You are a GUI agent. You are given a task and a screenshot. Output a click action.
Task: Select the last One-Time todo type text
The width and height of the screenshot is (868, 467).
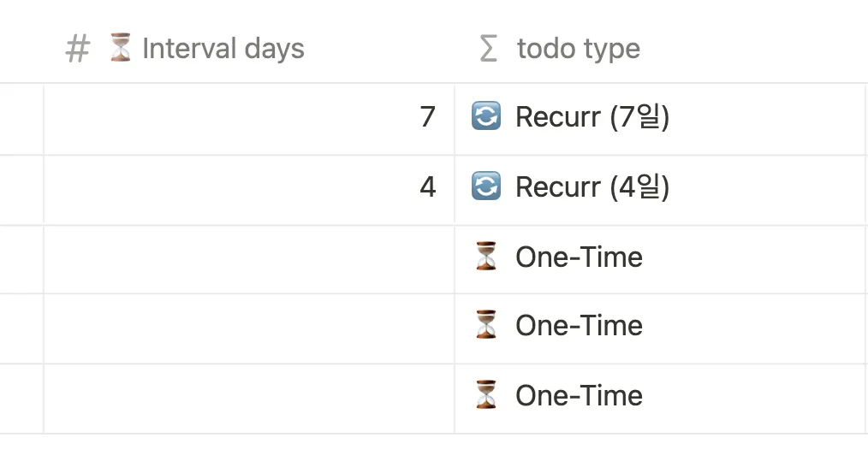[579, 396]
